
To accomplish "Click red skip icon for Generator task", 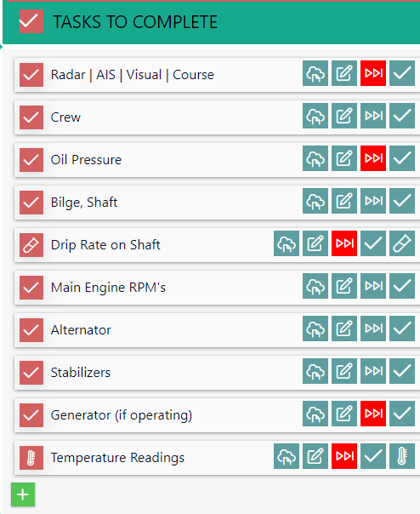I will 373,414.
